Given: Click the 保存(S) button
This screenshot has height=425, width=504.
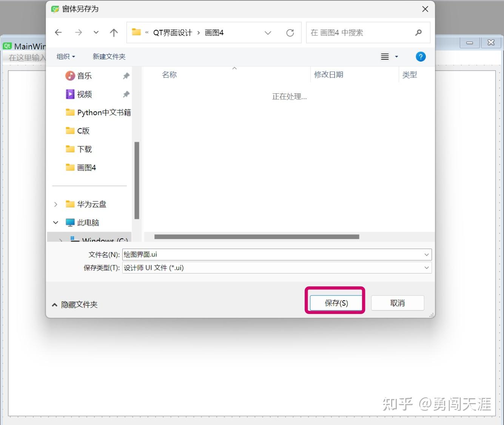Looking at the screenshot, I should click(335, 302).
